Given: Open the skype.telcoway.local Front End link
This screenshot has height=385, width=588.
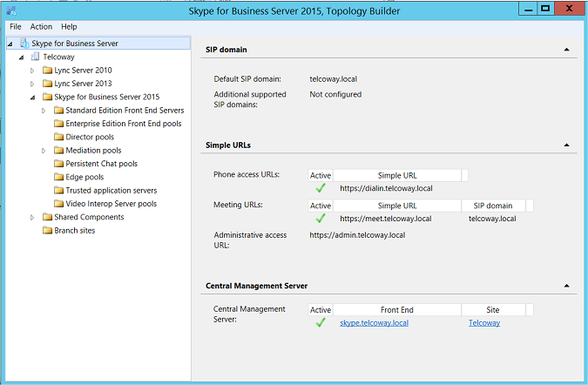Looking at the screenshot, I should click(x=374, y=322).
